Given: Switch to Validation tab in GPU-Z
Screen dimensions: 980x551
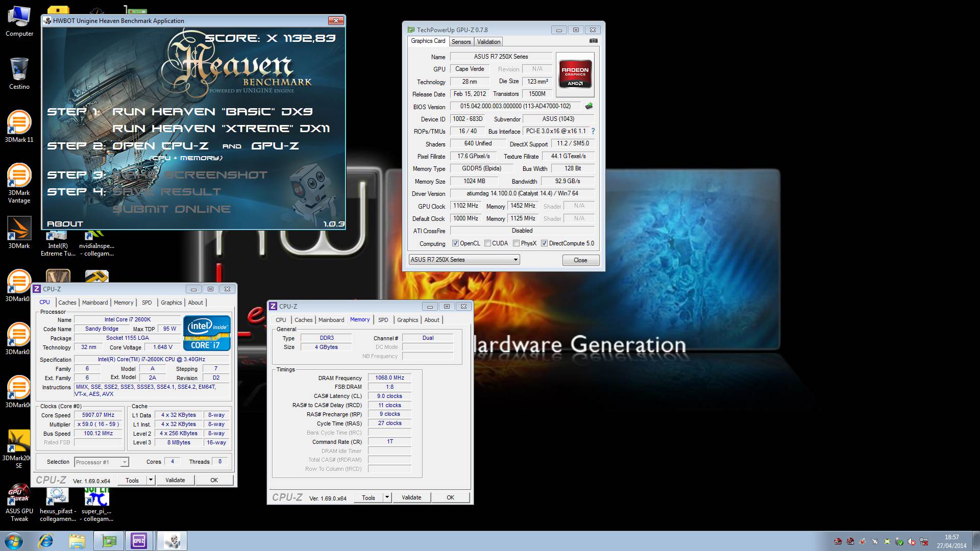Looking at the screenshot, I should click(x=489, y=42).
